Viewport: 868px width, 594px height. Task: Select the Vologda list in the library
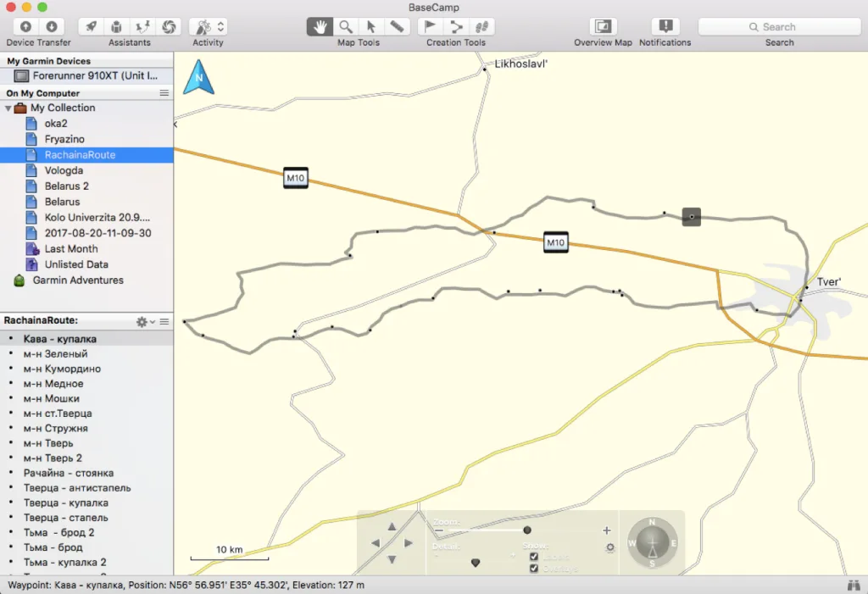click(86, 170)
